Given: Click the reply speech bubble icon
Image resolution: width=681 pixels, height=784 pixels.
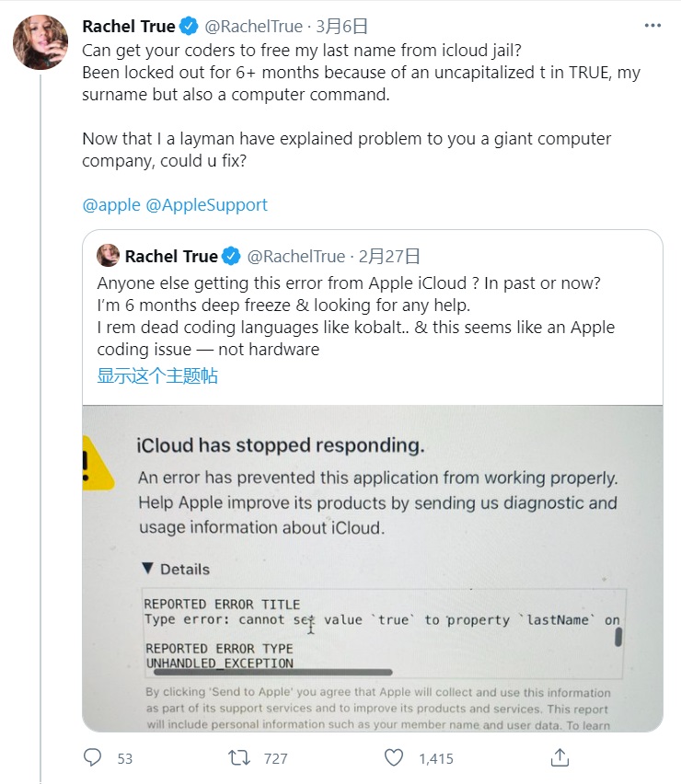Looking at the screenshot, I should coord(93,757).
